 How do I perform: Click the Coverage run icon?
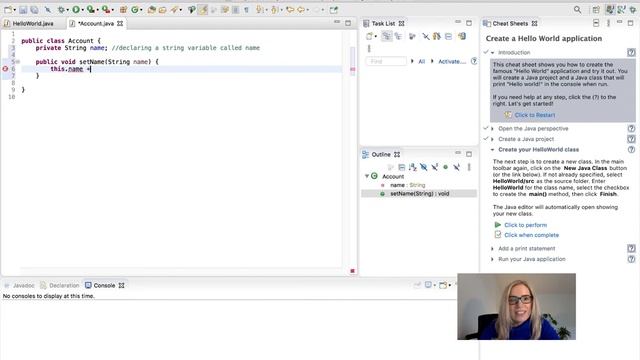click(x=91, y=9)
